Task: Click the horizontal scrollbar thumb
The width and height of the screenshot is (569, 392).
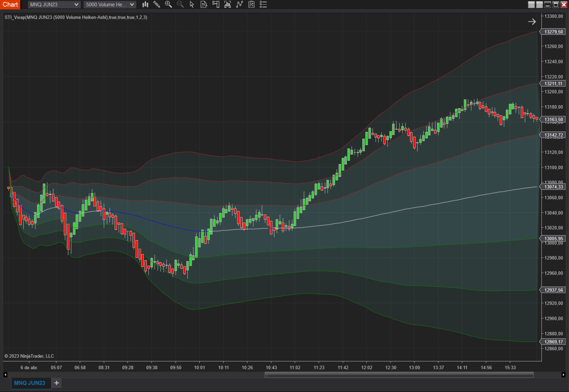Action: (x=399, y=375)
